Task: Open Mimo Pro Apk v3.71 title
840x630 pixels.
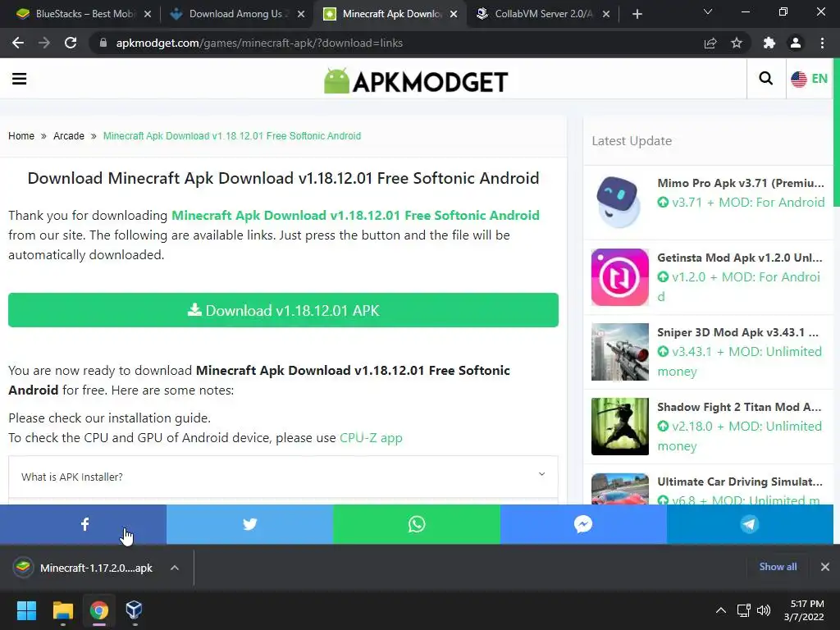Action: point(741,183)
